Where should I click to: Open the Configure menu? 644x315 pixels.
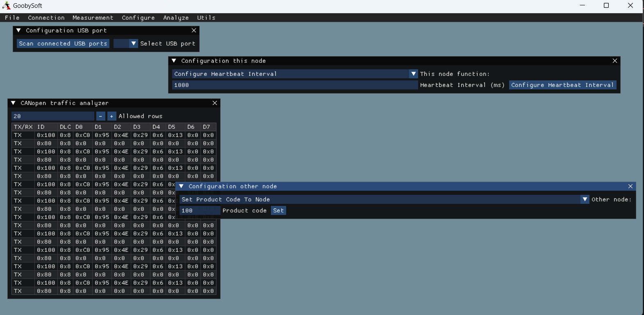point(138,18)
